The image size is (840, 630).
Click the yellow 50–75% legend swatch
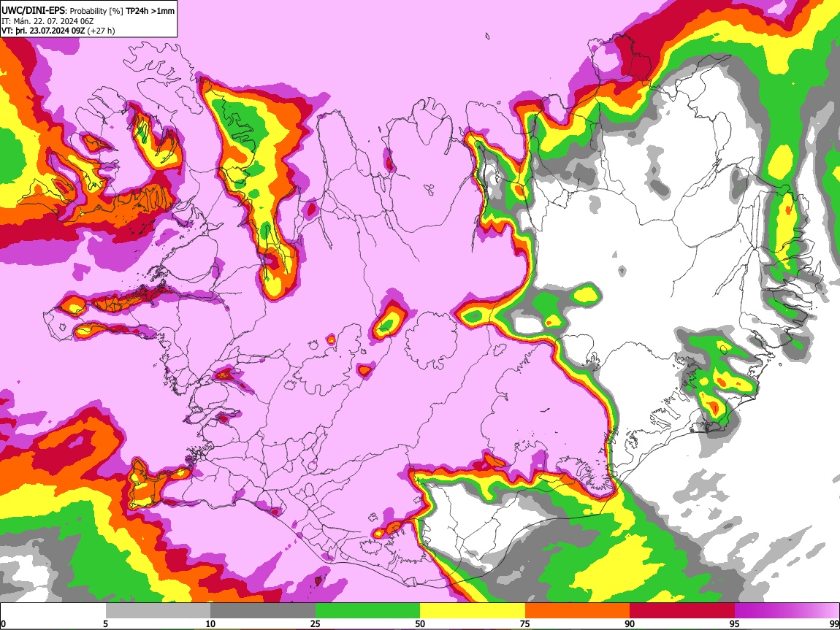[473, 611]
